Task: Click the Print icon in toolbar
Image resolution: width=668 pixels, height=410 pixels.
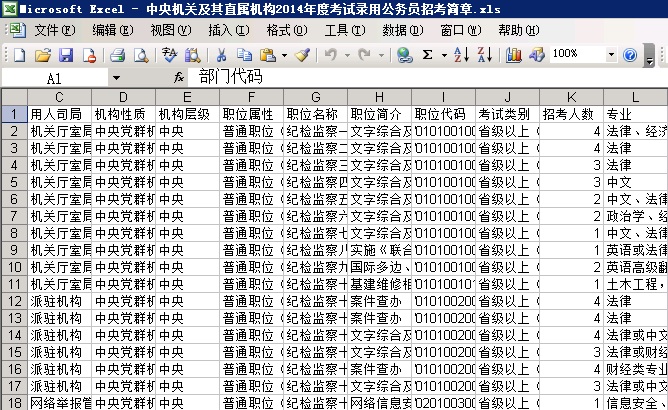Action: tap(117, 55)
